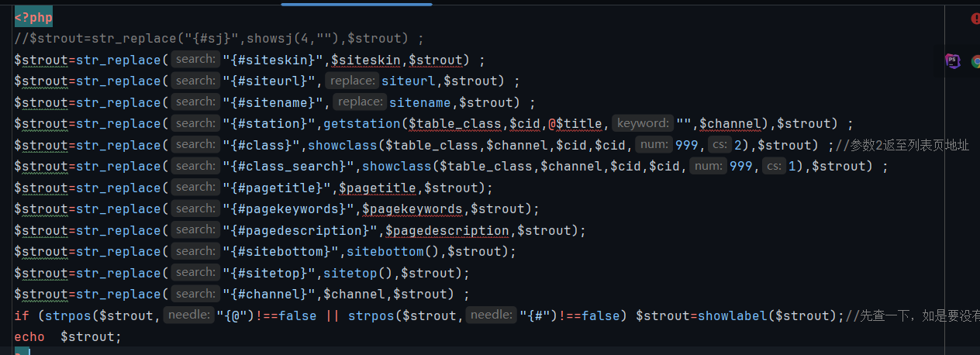The height and width of the screenshot is (355, 980).
Task: Click the red error indicator icon
Action: [975, 19]
